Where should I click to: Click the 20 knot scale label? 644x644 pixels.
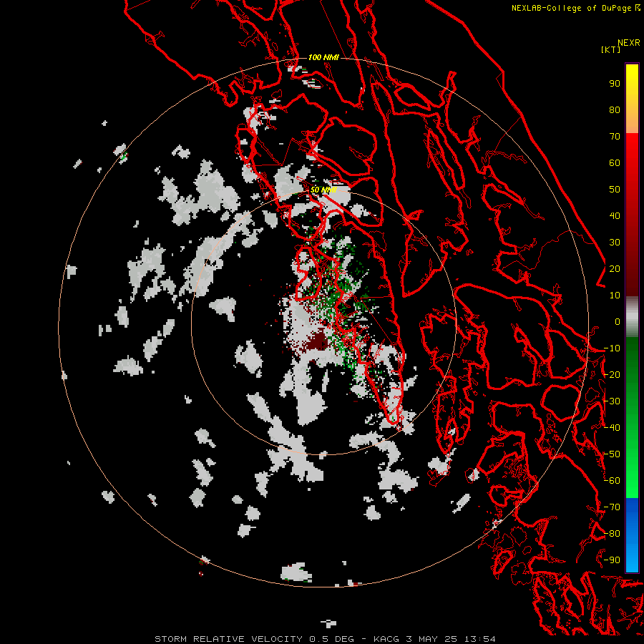pos(615,268)
